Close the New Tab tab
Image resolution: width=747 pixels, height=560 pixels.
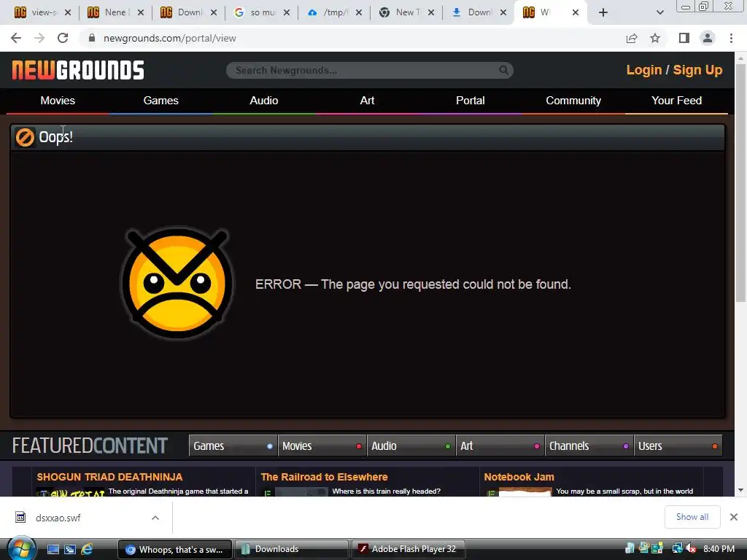[x=431, y=12]
